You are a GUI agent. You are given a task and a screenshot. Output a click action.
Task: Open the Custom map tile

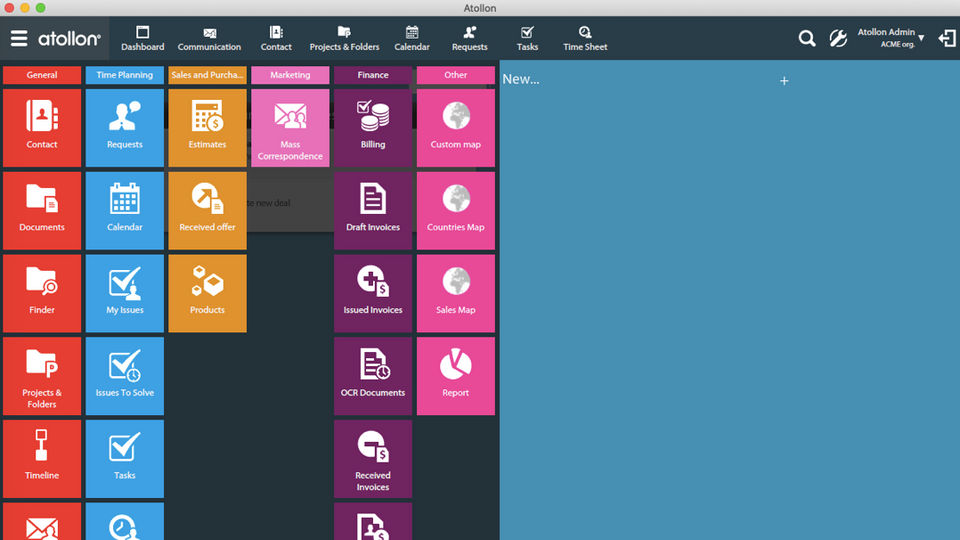point(456,127)
